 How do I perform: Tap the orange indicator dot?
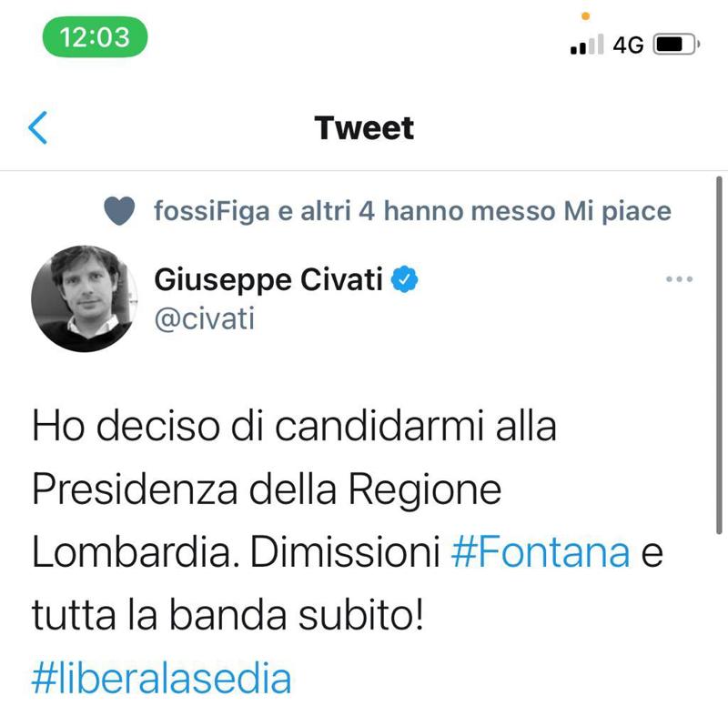coord(585,15)
